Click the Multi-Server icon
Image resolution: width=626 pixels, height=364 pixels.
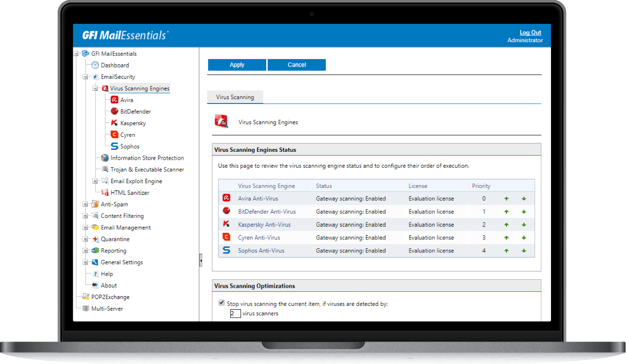pos(86,309)
